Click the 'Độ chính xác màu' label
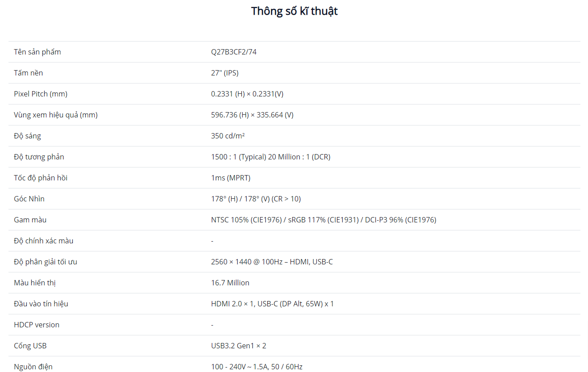Screen dimensions: 588x372 point(43,241)
